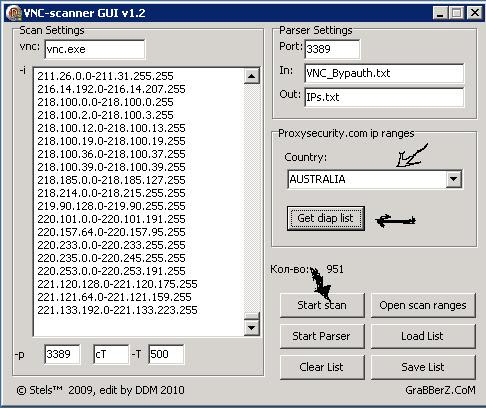
Task: Open the Country dropdown arrow
Action: coord(453,179)
